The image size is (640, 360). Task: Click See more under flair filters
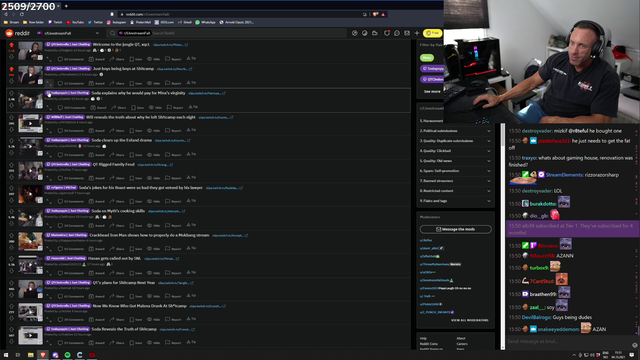click(x=432, y=91)
